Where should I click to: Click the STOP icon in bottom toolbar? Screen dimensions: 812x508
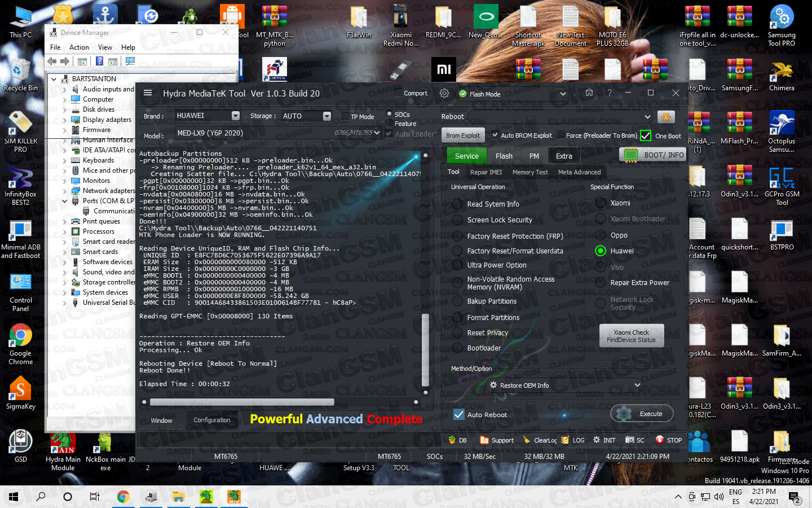660,440
